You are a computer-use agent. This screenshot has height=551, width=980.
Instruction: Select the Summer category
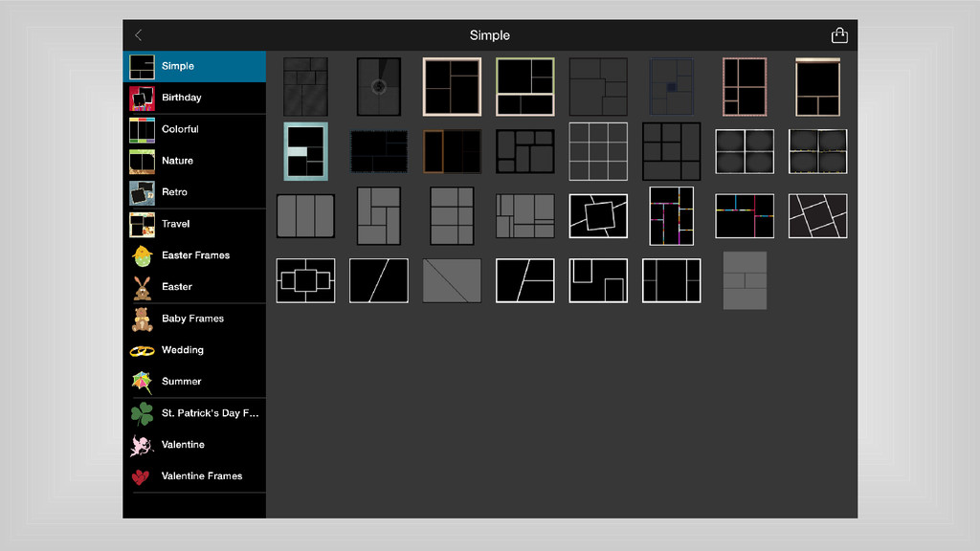(194, 382)
